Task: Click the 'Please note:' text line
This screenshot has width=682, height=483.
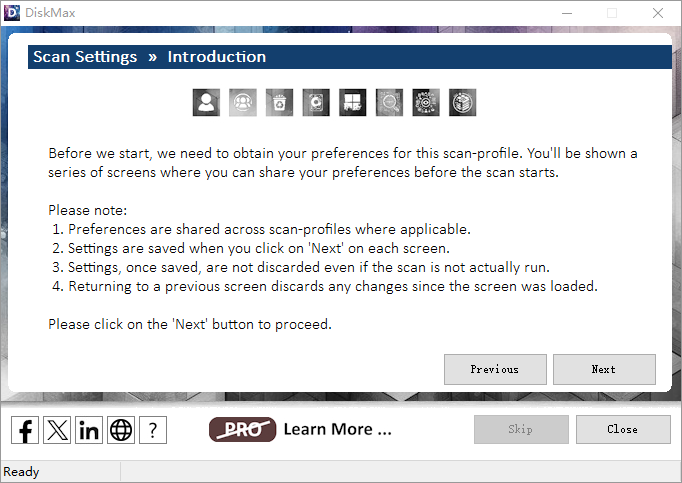Action: [87, 211]
